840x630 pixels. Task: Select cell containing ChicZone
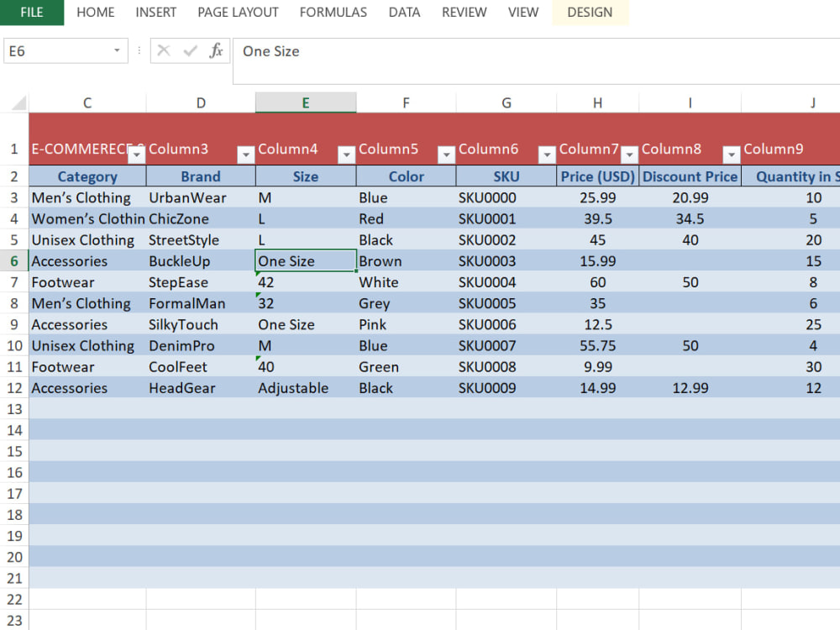click(201, 218)
